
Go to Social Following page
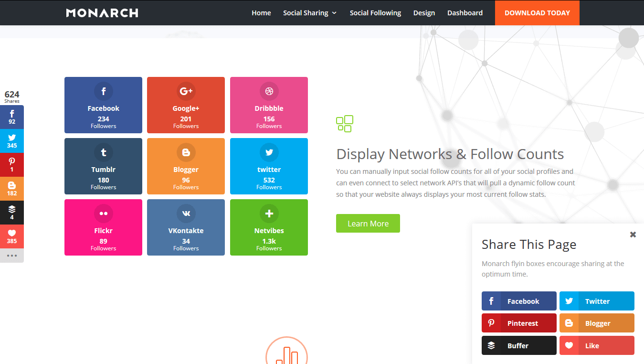[x=375, y=13]
